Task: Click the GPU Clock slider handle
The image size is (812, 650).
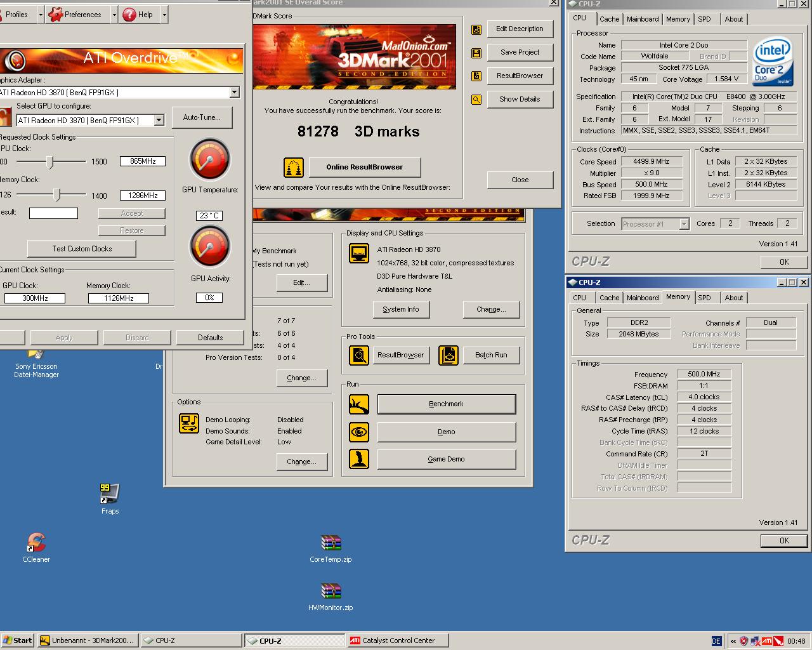Action: pyautogui.click(x=49, y=162)
